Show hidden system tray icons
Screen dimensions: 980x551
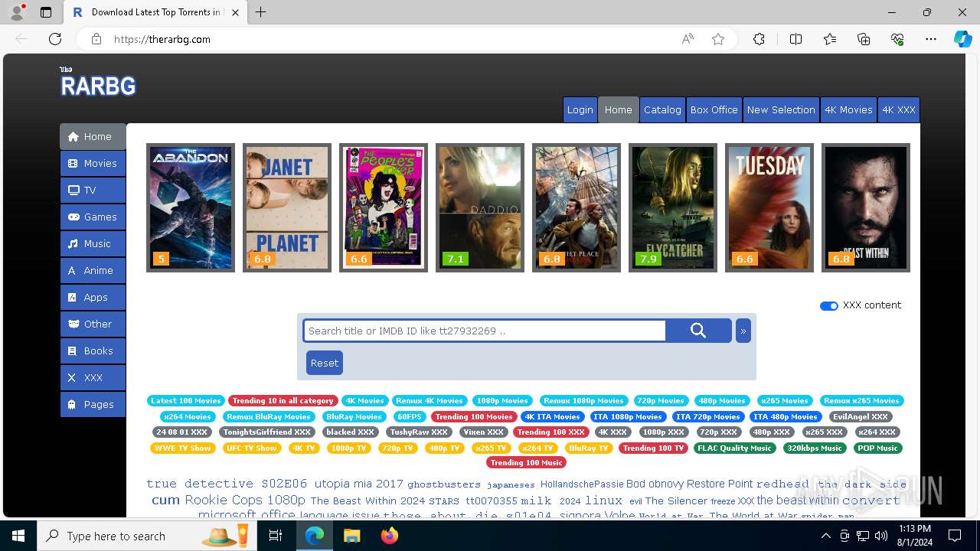(x=826, y=536)
